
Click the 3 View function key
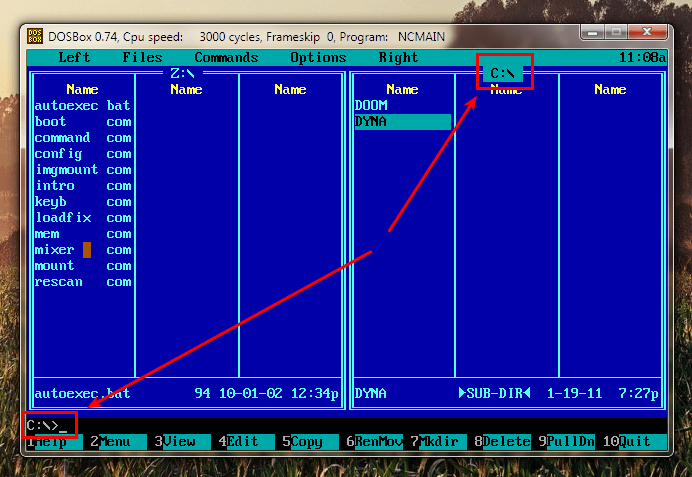coord(182,441)
